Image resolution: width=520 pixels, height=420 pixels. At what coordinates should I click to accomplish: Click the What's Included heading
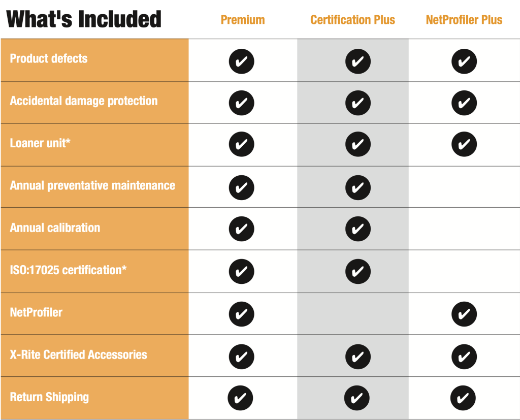tap(84, 19)
